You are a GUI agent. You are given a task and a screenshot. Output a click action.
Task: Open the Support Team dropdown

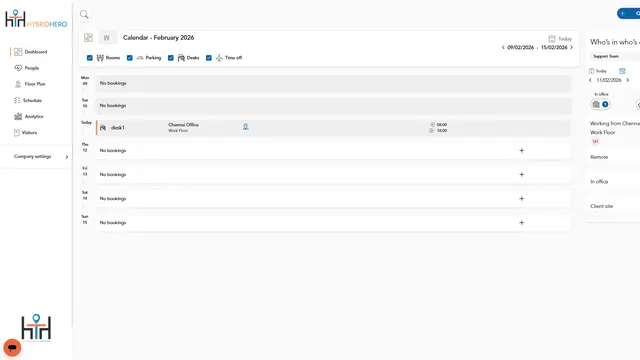pyautogui.click(x=615, y=56)
